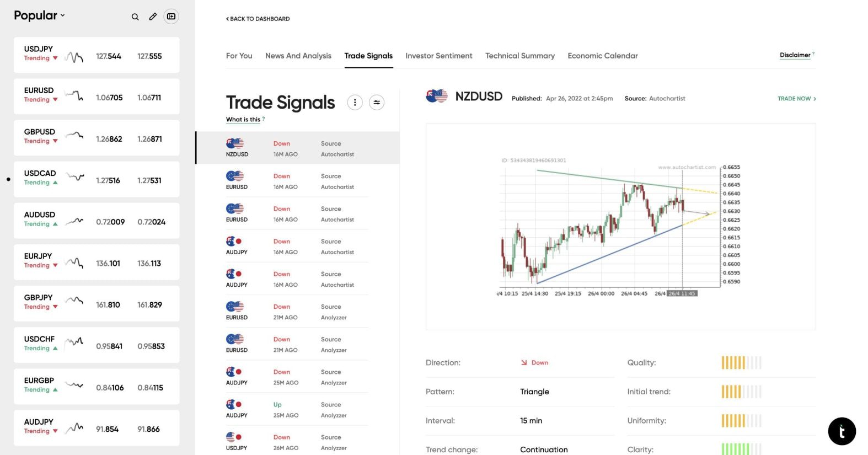Click the Technical Summary tab

[x=519, y=56]
